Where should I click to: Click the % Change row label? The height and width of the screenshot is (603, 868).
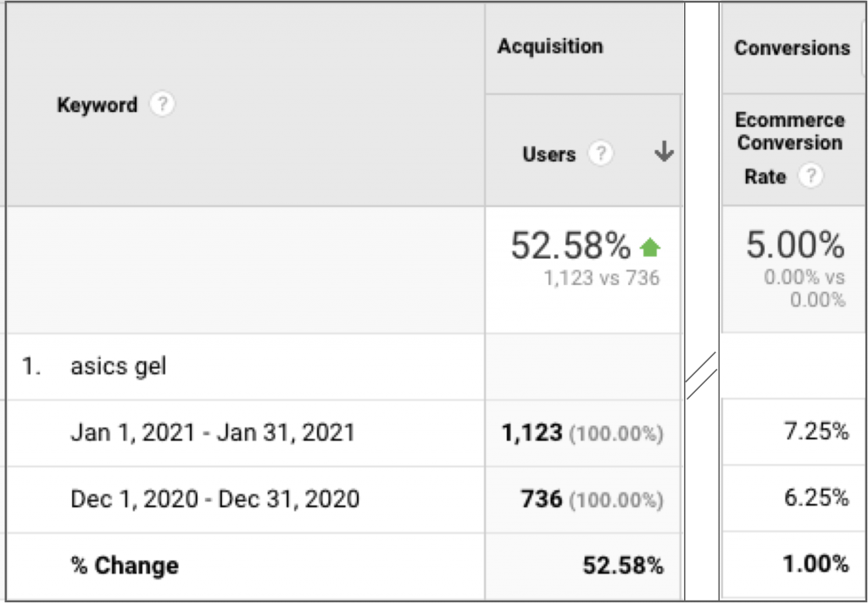tap(125, 566)
